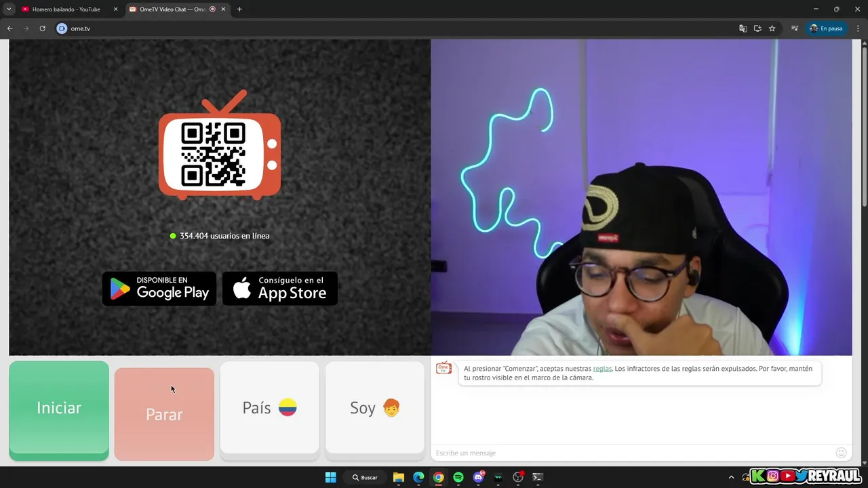The height and width of the screenshot is (488, 868).
Task: Click the '354.404 usuarios en línea' text
Action: (x=224, y=236)
